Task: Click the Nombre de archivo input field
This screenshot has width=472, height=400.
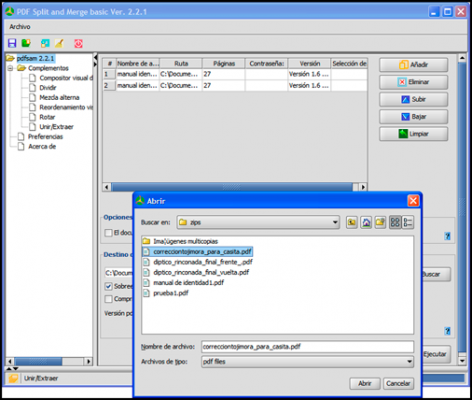Action: tap(307, 347)
